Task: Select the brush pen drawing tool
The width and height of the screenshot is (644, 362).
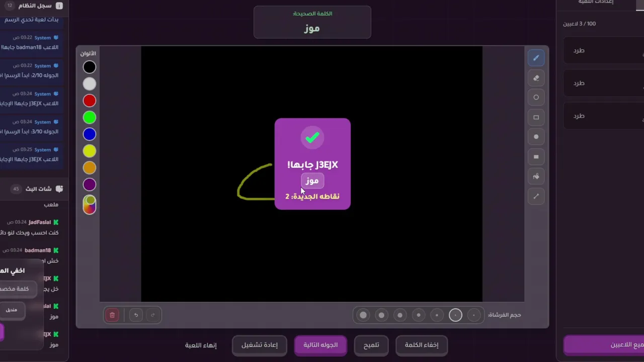Action: (536, 58)
